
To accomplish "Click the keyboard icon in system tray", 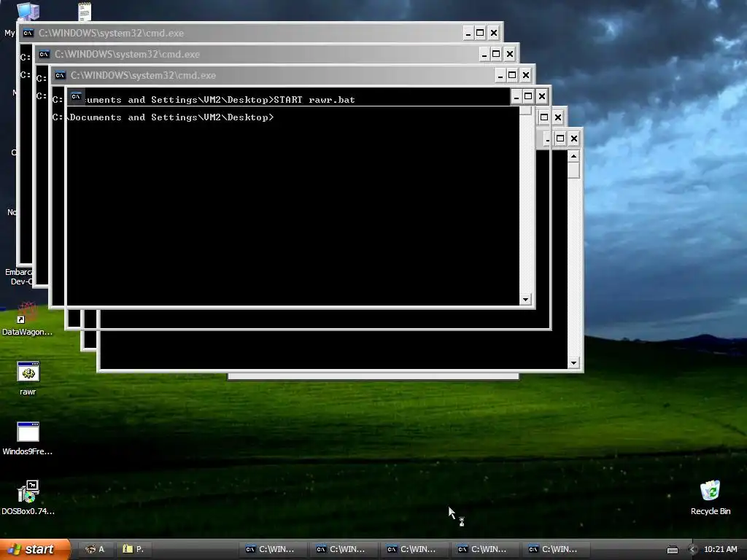I will point(672,550).
